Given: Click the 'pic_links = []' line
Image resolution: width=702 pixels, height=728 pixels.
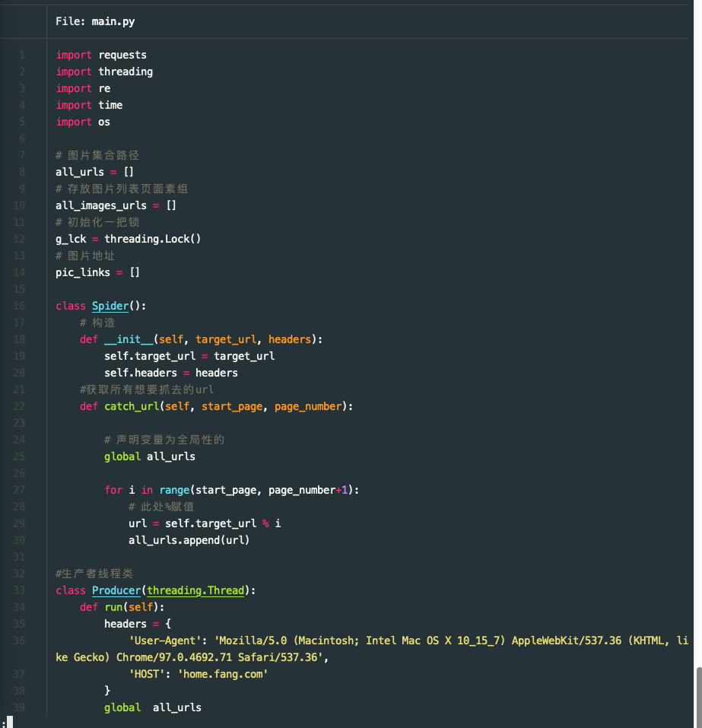Looking at the screenshot, I should tap(98, 272).
